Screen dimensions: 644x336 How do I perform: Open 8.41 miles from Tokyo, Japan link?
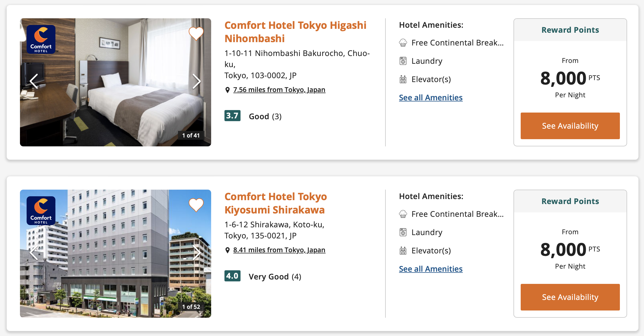pyautogui.click(x=279, y=250)
